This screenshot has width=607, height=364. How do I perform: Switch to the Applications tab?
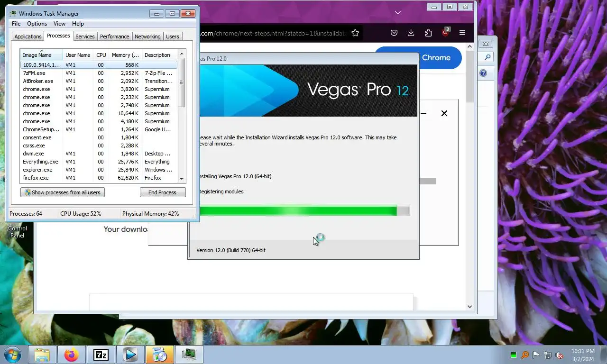click(28, 36)
